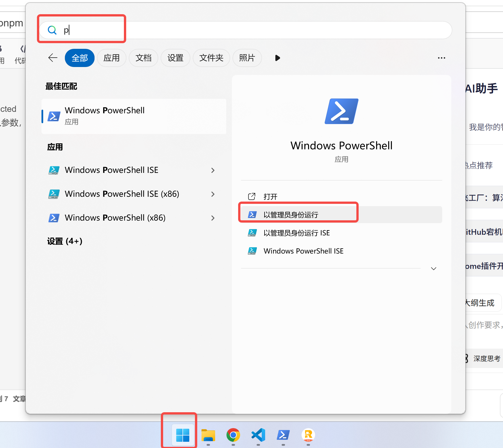Click 深度思考 in the background AI panel
The image size is (503, 448).
coord(487,359)
